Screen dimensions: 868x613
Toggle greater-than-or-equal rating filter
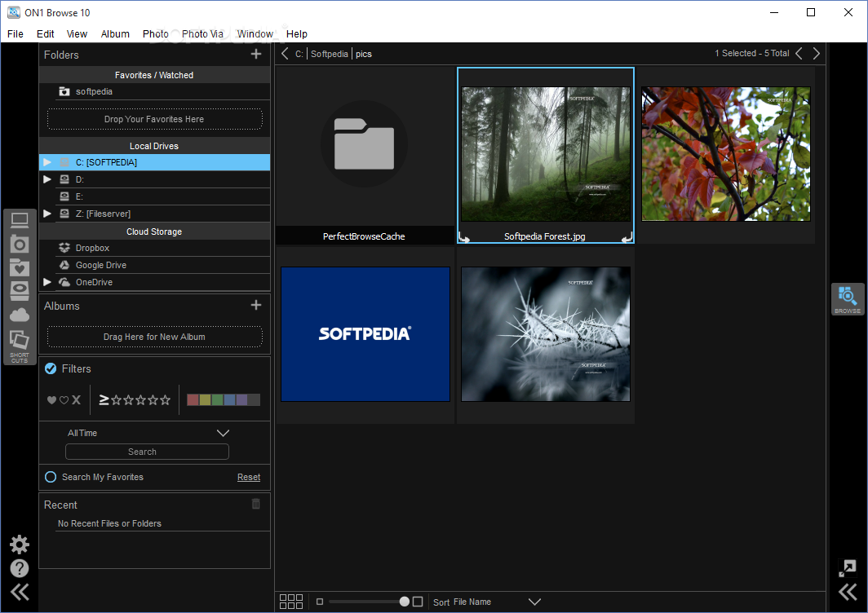104,399
